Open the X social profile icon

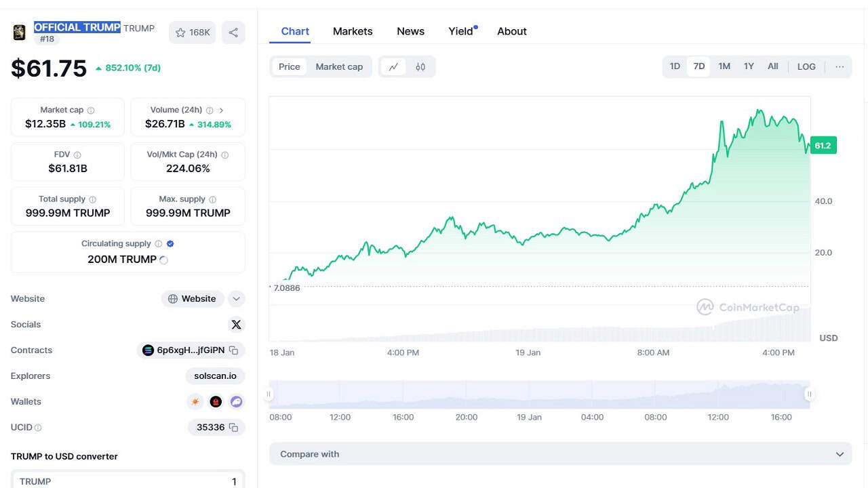(236, 325)
